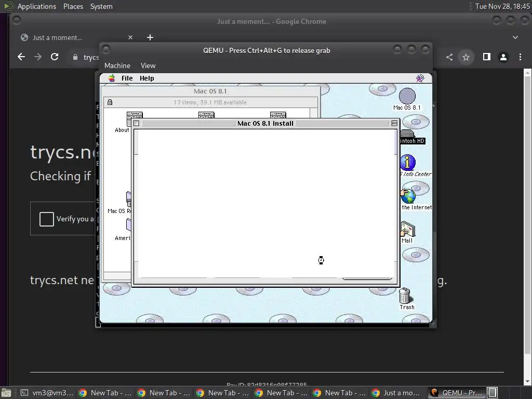This screenshot has width=532, height=399.
Task: Switch to Just a moment taskbar entry
Action: click(397, 393)
